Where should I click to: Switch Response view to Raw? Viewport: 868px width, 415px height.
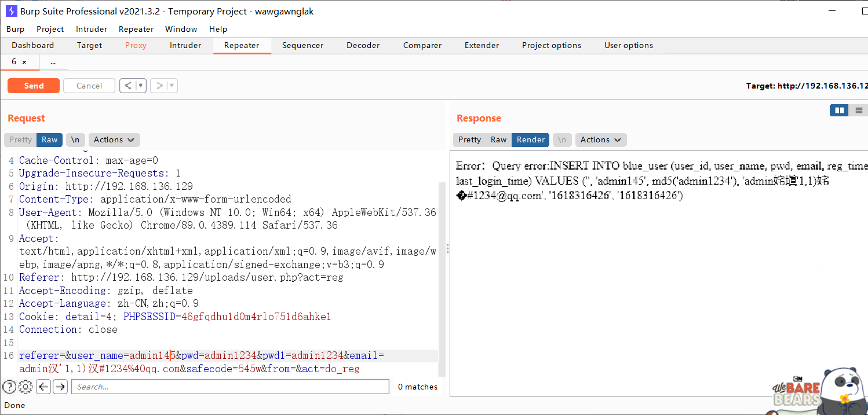(498, 139)
